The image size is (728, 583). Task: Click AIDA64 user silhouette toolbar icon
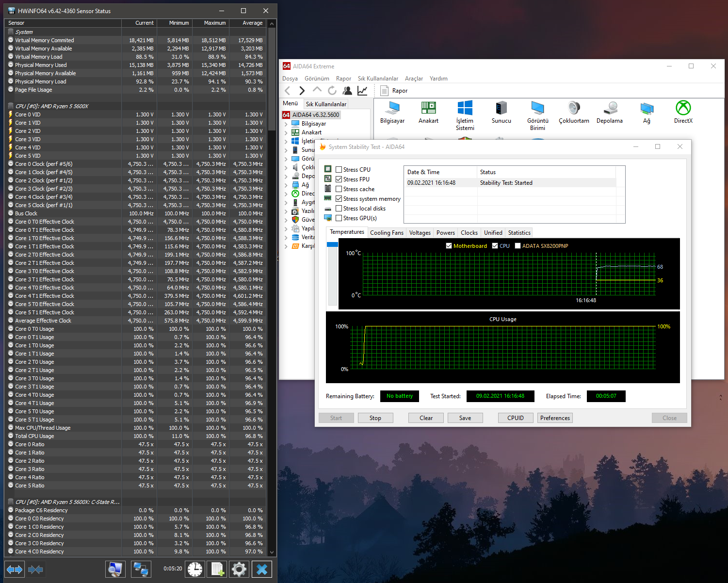coord(347,91)
